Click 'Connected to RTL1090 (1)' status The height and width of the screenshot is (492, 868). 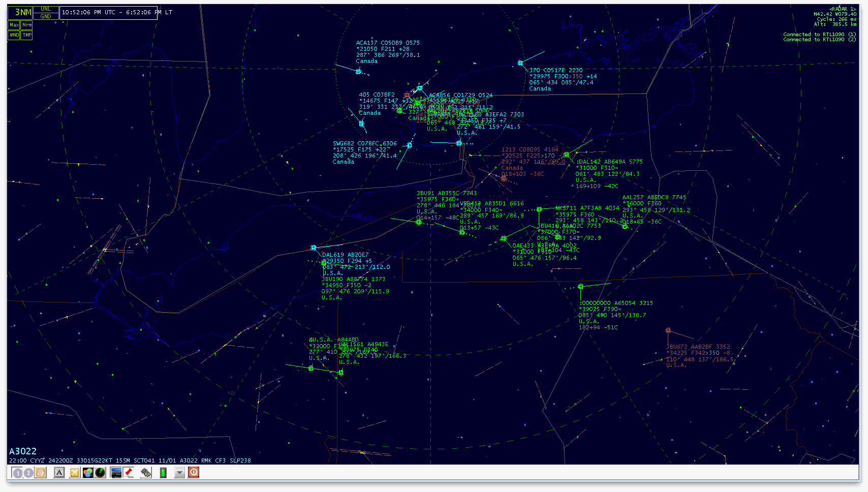pyautogui.click(x=820, y=35)
